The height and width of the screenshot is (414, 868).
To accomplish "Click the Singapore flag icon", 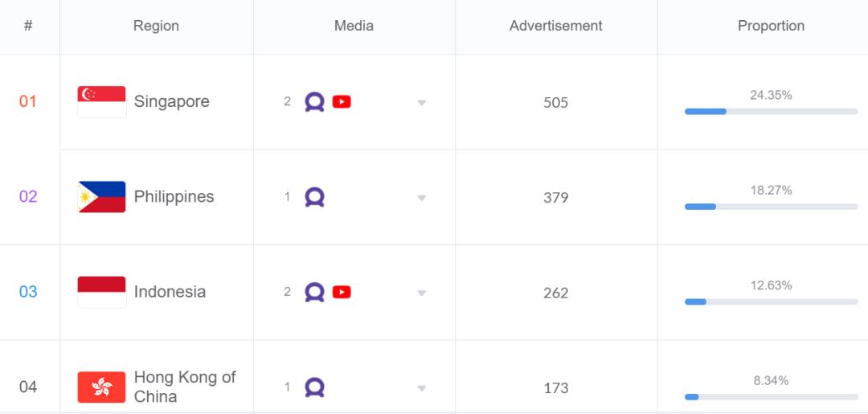I will (102, 102).
